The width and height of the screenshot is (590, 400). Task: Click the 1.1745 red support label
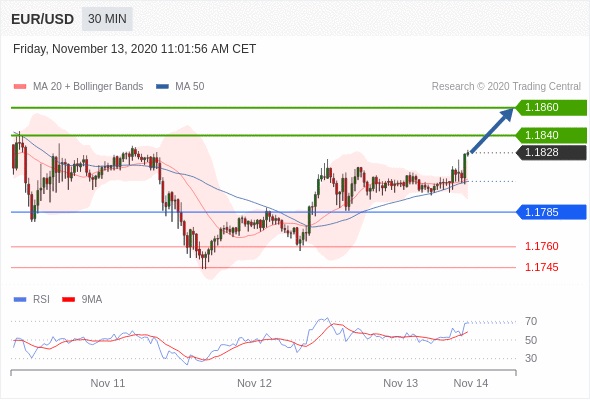click(542, 268)
